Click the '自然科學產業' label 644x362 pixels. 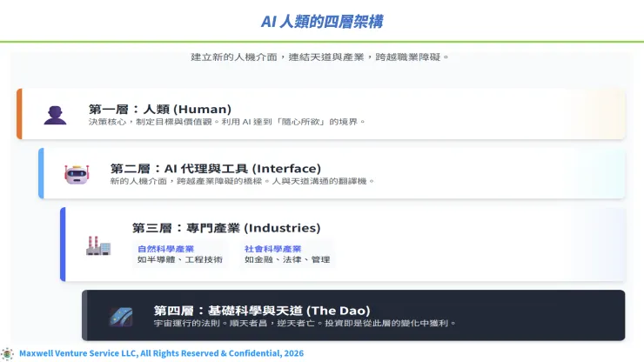point(165,249)
